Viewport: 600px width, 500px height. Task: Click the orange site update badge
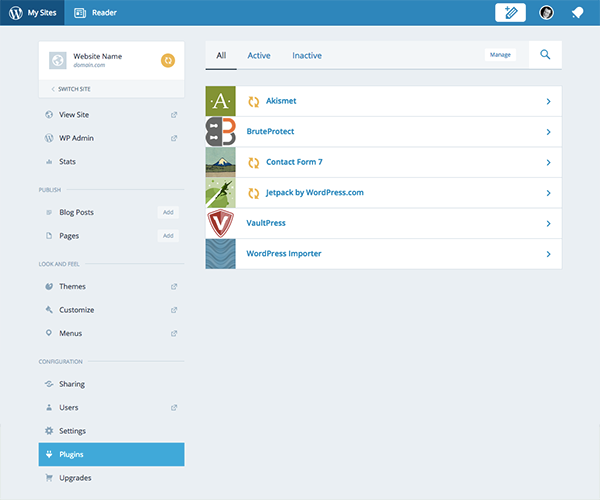[x=168, y=61]
